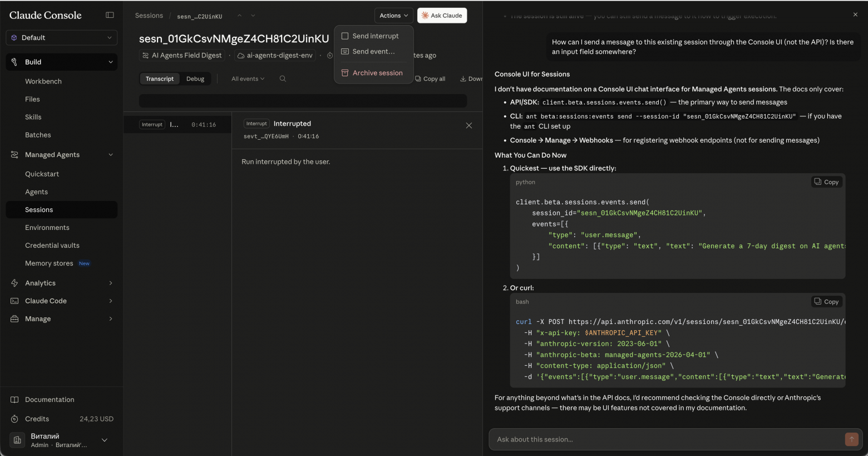Focus the Ask about this session input

pos(668,439)
